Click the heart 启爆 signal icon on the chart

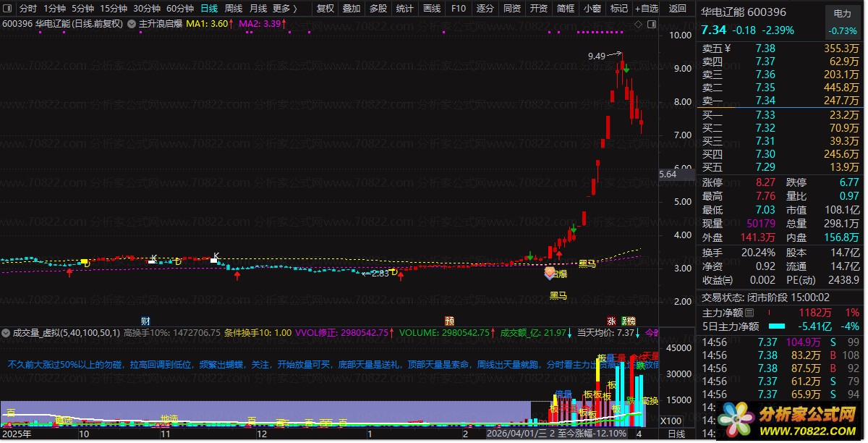[550, 273]
